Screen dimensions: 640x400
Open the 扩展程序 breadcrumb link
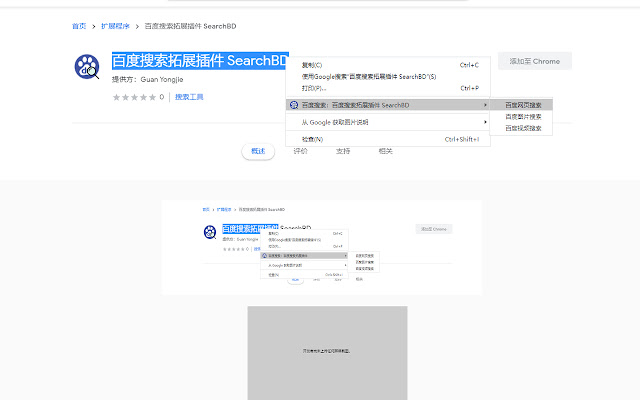pyautogui.click(x=115, y=26)
